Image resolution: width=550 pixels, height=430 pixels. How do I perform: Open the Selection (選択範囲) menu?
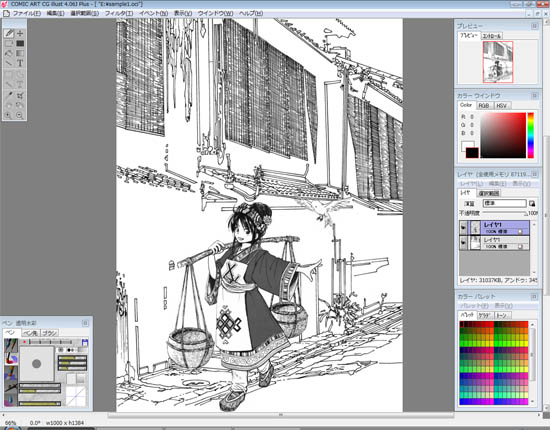click(x=84, y=13)
